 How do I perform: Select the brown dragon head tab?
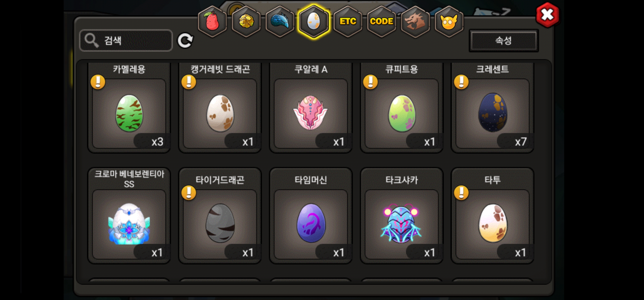coord(415,21)
